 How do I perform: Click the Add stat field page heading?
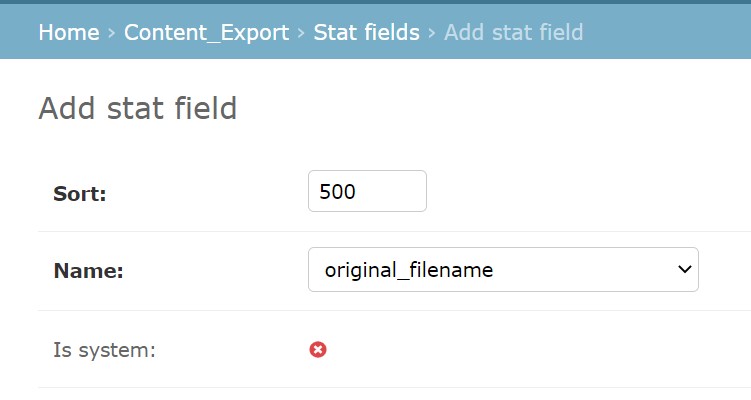click(138, 108)
